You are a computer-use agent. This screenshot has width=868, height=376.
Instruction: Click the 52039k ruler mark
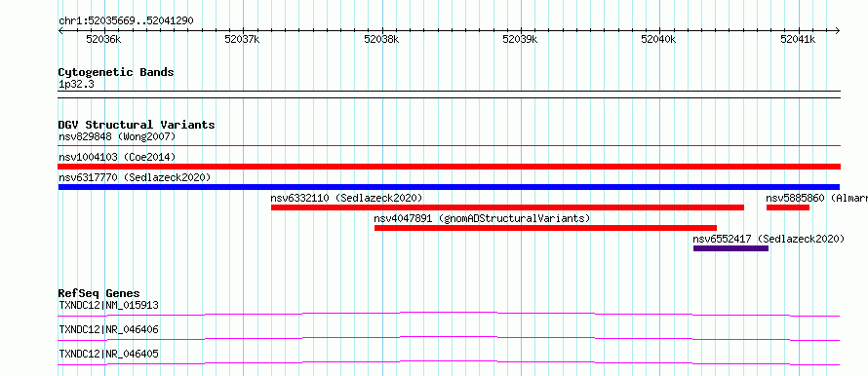(520, 39)
